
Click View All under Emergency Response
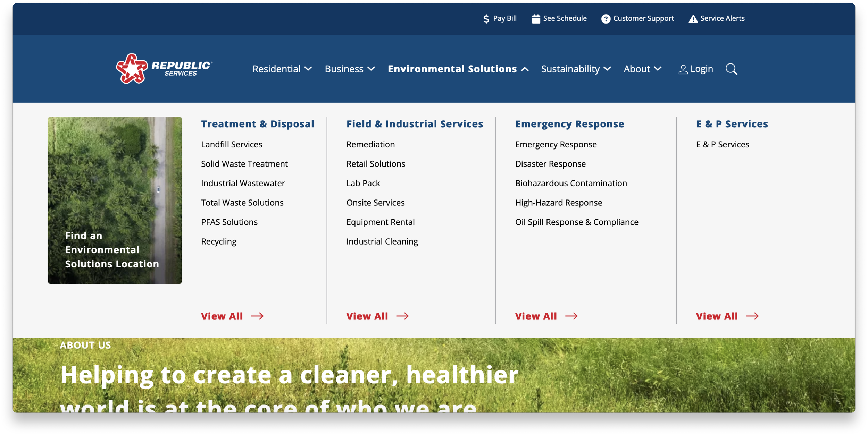click(x=536, y=316)
